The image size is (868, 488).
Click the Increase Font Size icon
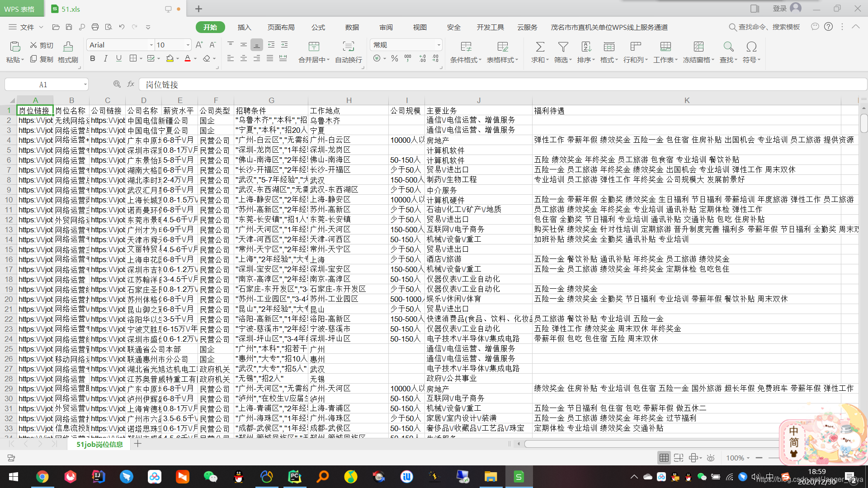[198, 44]
